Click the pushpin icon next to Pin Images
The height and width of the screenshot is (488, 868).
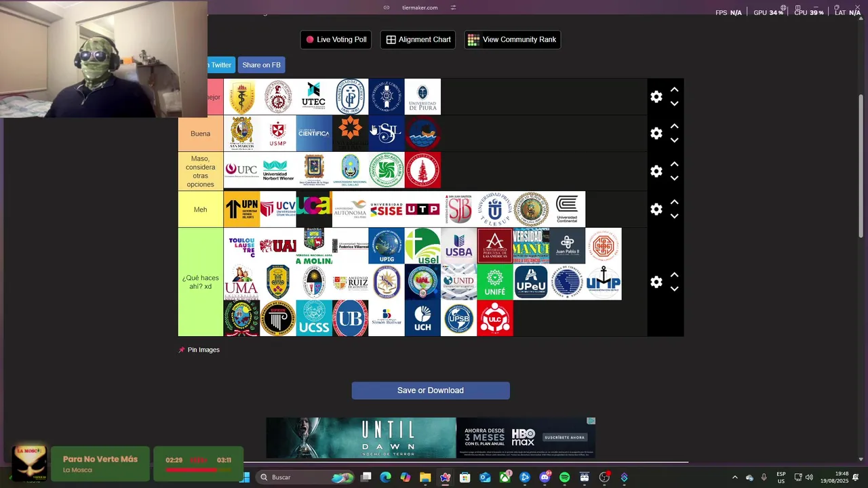182,350
